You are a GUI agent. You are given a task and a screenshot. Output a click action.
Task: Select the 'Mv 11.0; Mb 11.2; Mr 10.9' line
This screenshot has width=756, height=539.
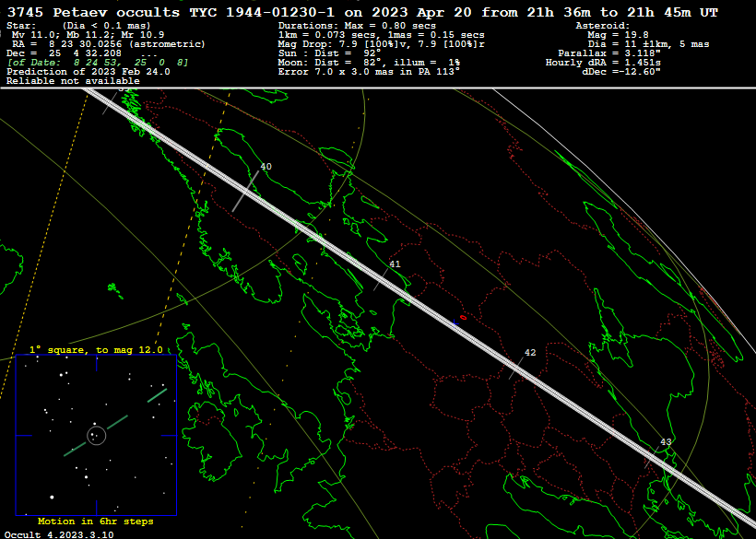pyautogui.click(x=89, y=35)
